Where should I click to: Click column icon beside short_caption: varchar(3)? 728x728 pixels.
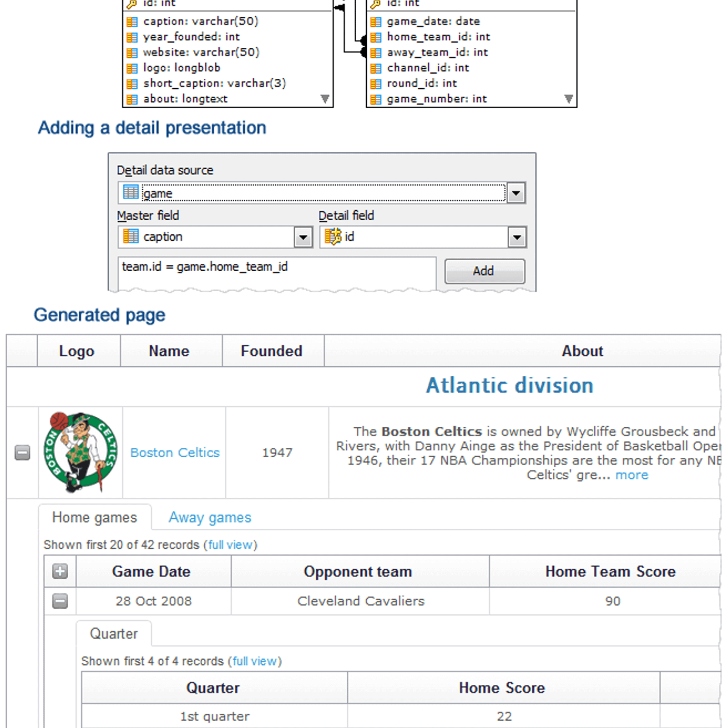(x=131, y=84)
